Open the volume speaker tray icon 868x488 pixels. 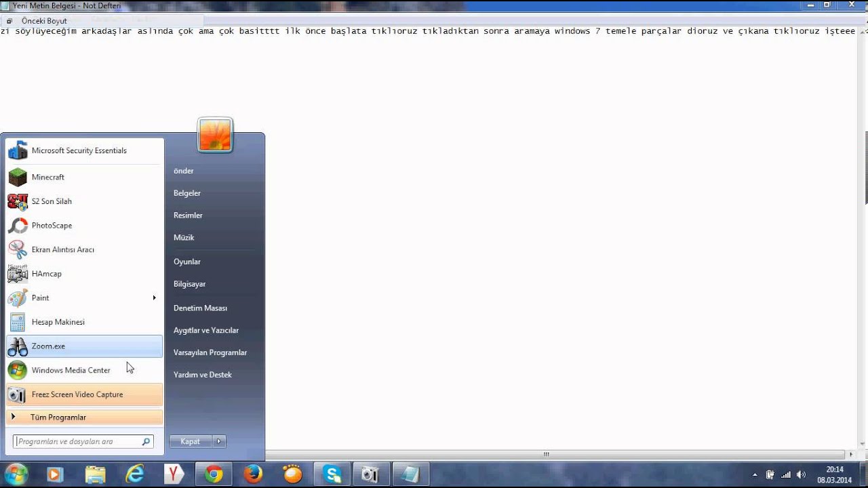coord(802,474)
